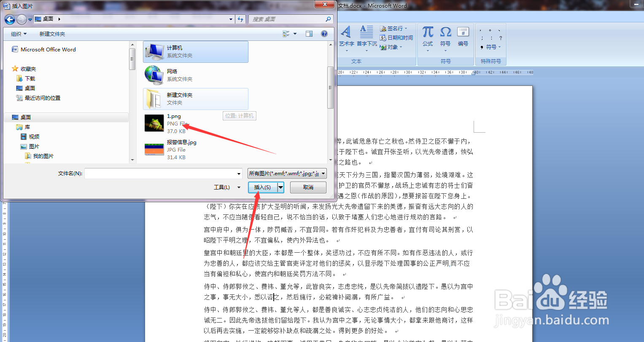The image size is (644, 342).
Task: Open 最近访问的位置
Action: [x=38, y=98]
